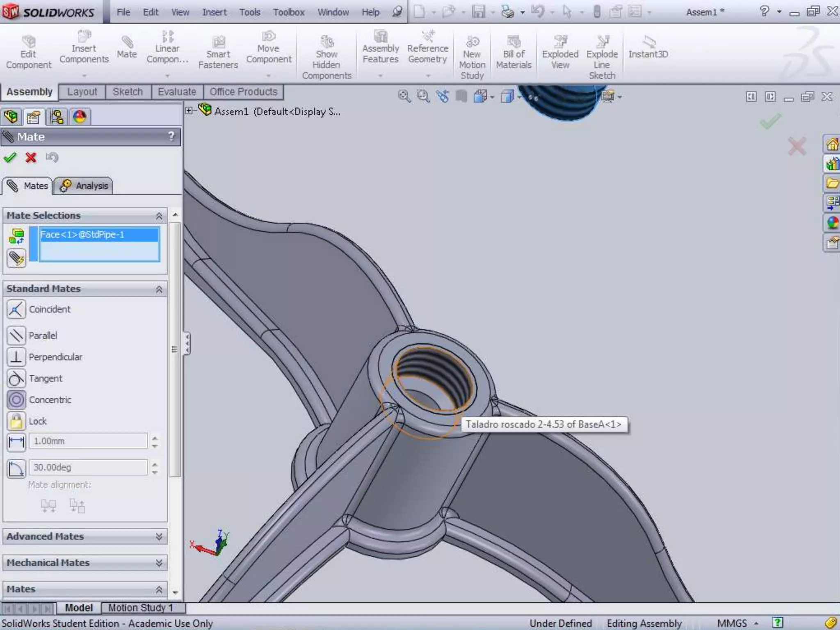Open the Toolbox menu

coord(288,12)
